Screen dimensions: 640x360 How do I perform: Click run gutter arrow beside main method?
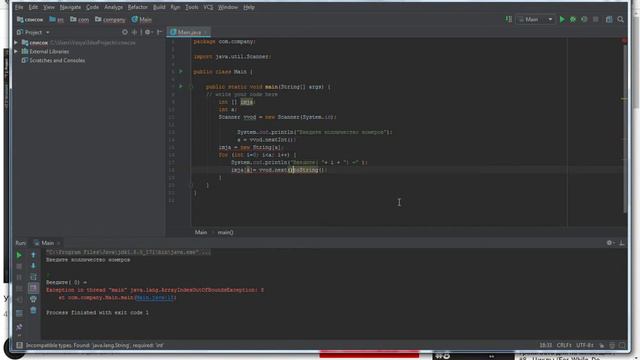coord(181,87)
